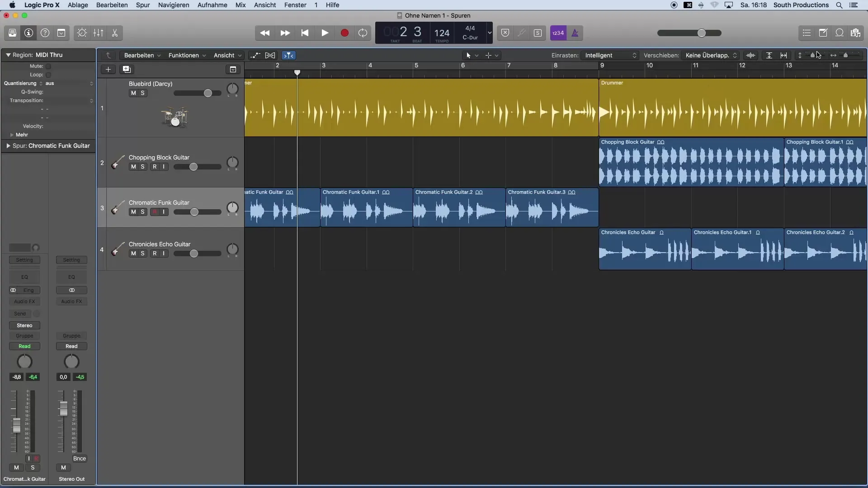Open the Ablage menu

[78, 5]
